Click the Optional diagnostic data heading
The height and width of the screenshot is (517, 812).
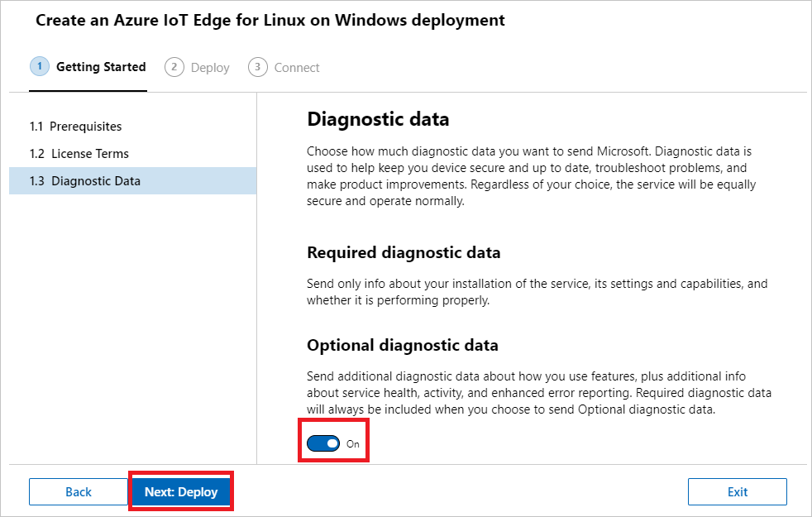pyautogui.click(x=403, y=345)
